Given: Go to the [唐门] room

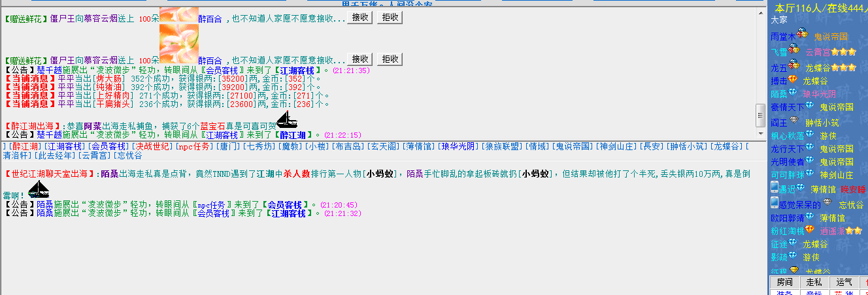Looking at the screenshot, I should point(228,146).
